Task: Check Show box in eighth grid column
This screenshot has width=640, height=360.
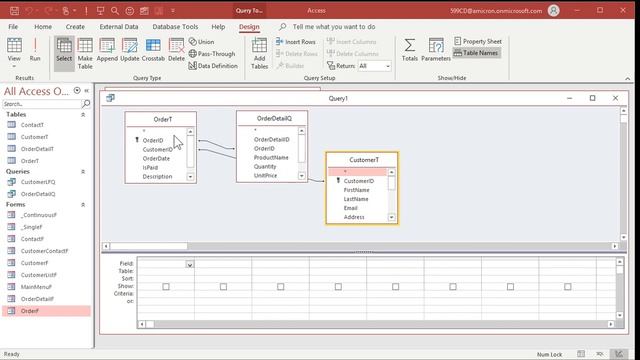Action: (568, 287)
